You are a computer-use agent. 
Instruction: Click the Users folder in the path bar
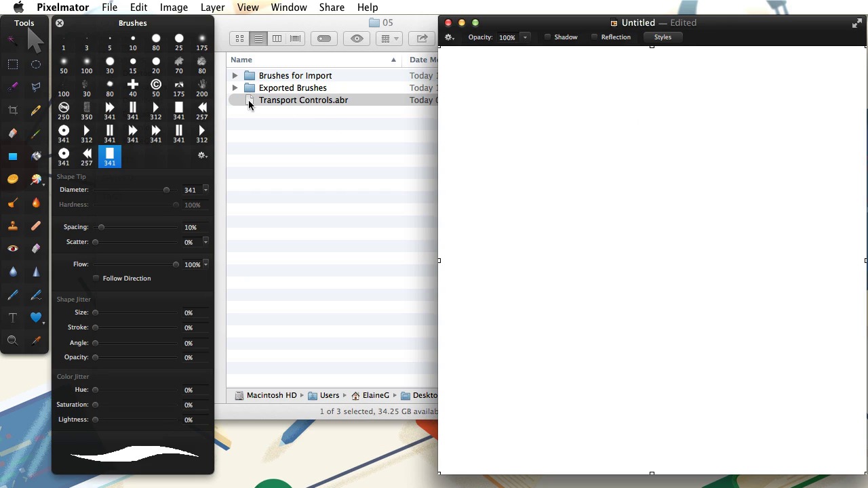pyautogui.click(x=323, y=395)
